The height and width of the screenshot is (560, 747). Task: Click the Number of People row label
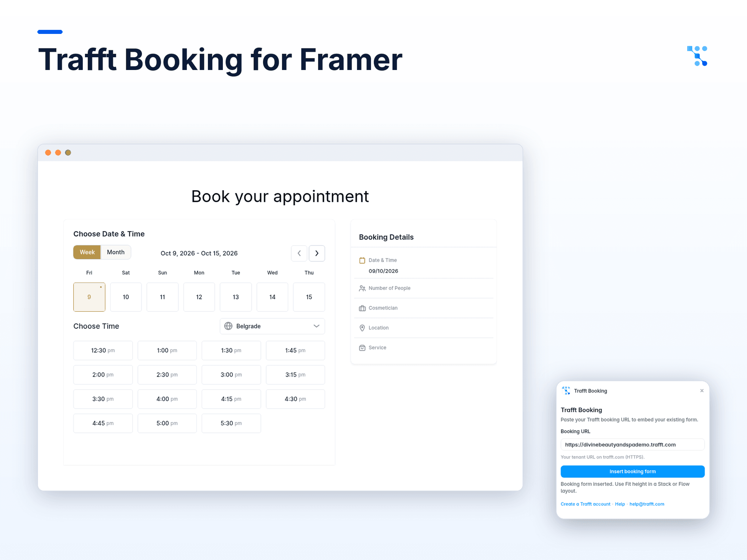pos(390,288)
